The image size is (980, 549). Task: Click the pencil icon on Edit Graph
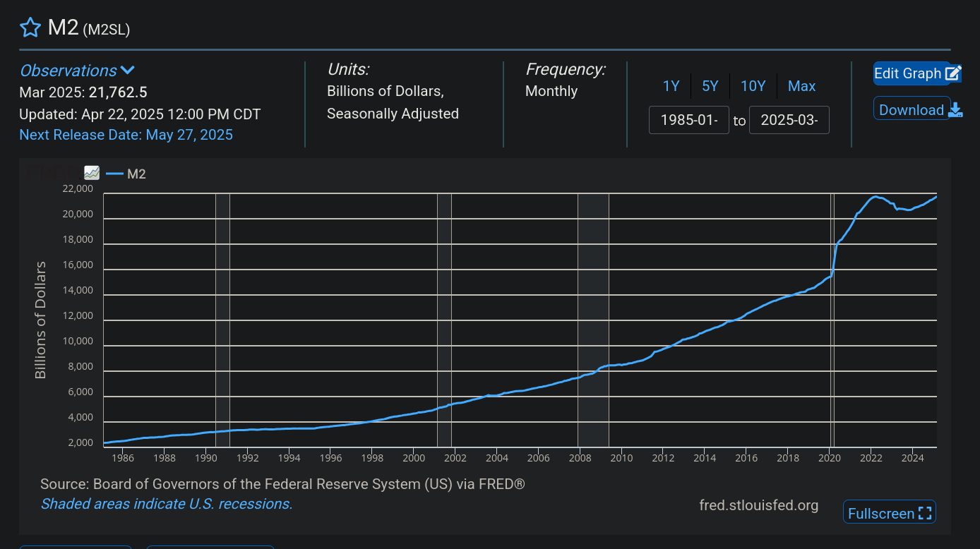click(952, 73)
